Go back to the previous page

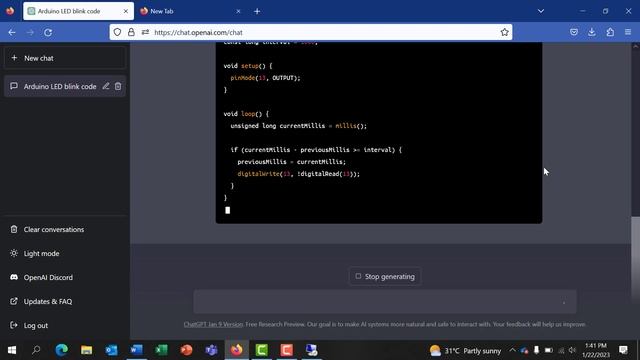[12, 32]
